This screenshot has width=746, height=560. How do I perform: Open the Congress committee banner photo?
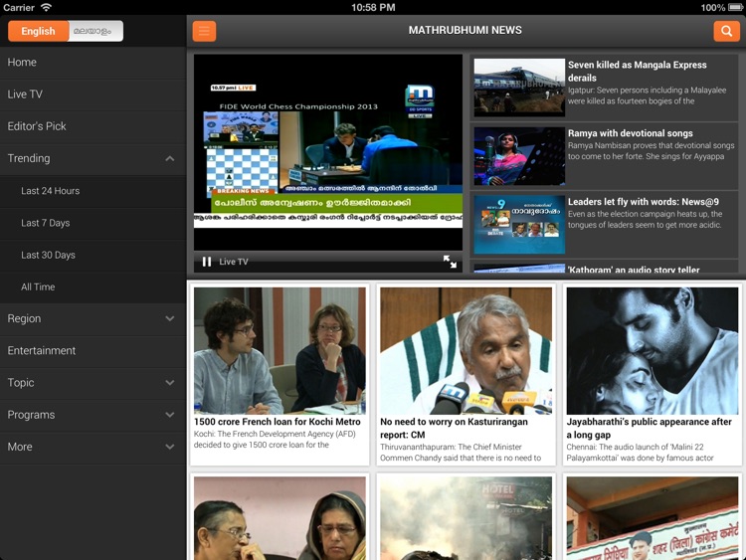point(653,518)
